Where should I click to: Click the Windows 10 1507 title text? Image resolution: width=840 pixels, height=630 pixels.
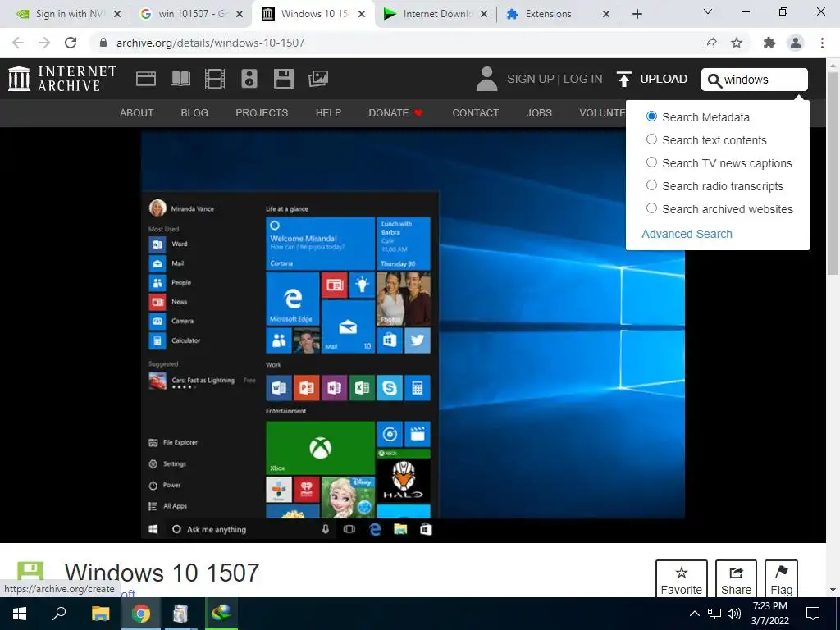[162, 573]
